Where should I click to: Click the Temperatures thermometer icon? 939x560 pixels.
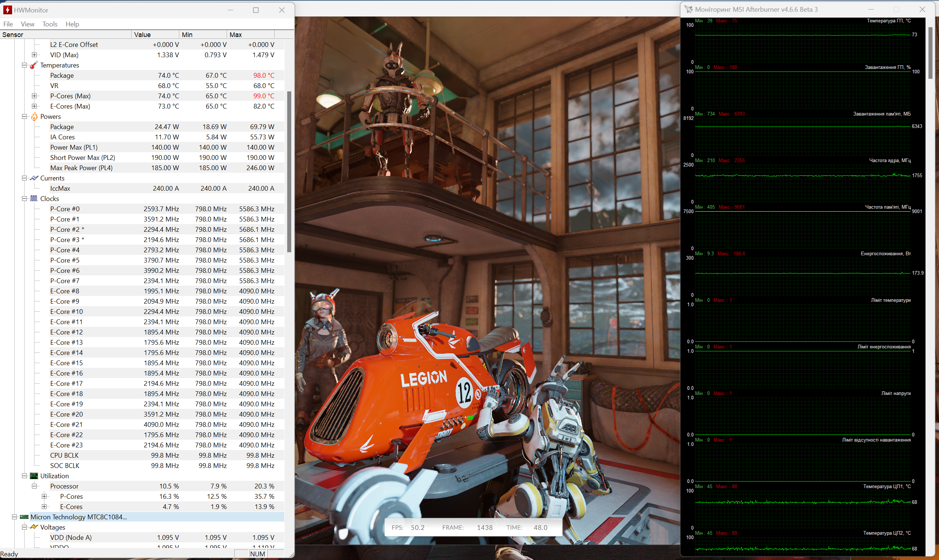click(34, 65)
